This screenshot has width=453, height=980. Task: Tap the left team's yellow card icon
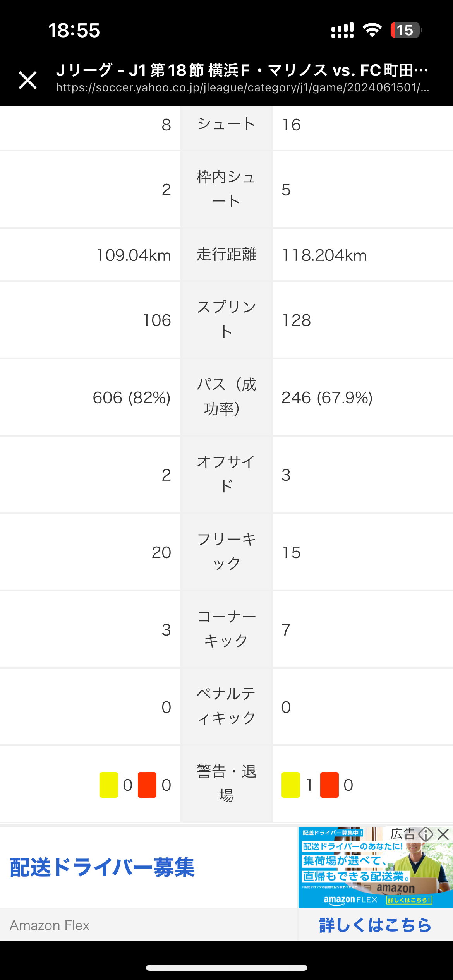[109, 785]
